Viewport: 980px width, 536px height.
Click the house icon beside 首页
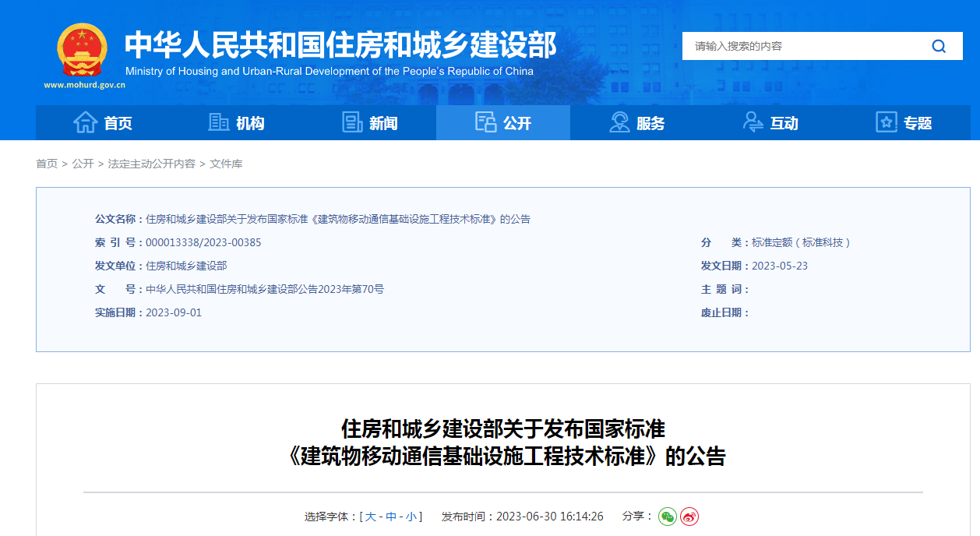tap(85, 122)
